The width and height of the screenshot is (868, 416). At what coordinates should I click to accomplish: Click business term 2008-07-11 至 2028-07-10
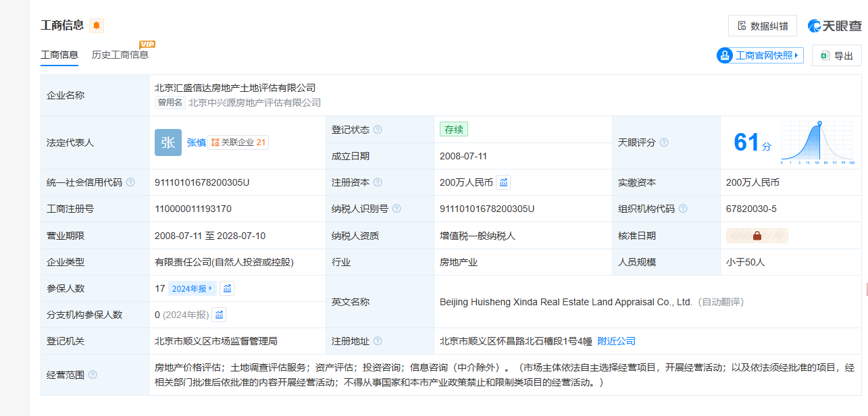pos(210,236)
